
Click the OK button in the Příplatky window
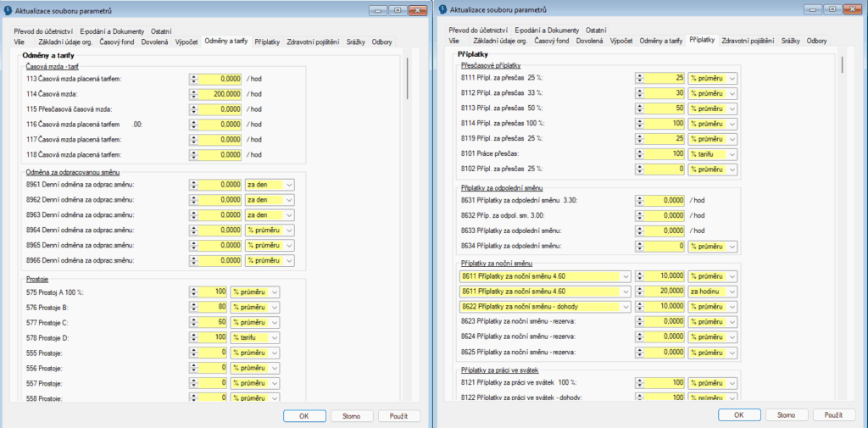click(740, 415)
